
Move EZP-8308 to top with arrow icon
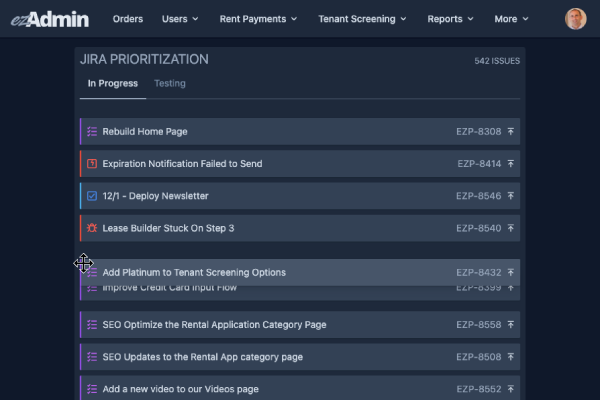tap(510, 132)
